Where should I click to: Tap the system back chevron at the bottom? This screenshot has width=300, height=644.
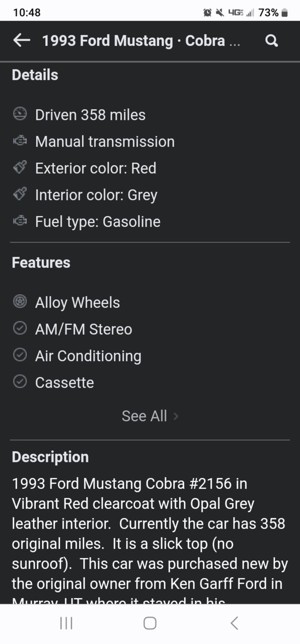pyautogui.click(x=234, y=623)
